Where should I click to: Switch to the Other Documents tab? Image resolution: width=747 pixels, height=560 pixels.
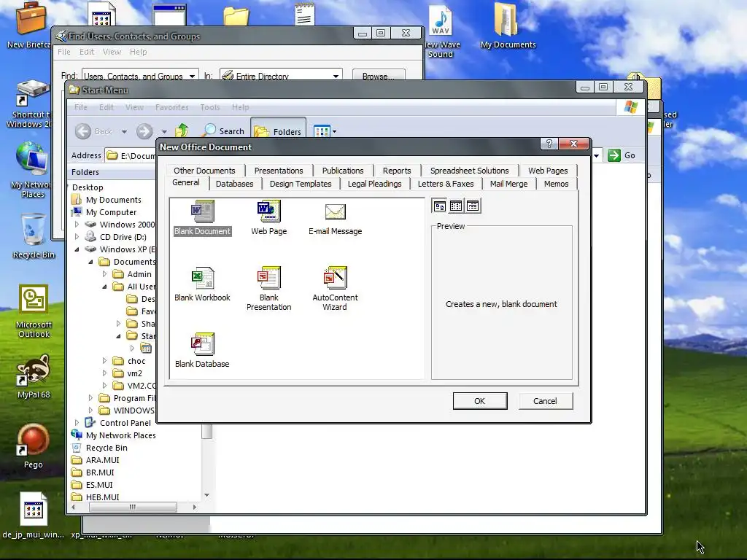click(204, 171)
